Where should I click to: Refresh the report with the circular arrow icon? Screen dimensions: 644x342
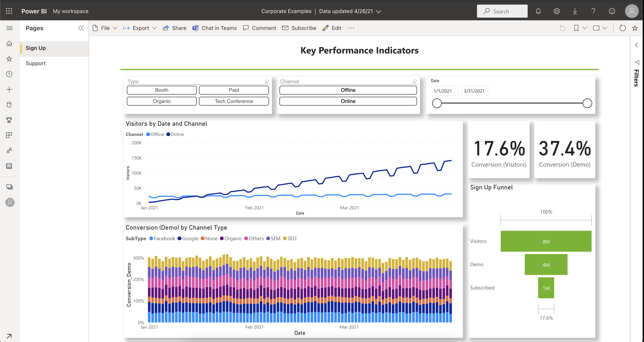(623, 28)
